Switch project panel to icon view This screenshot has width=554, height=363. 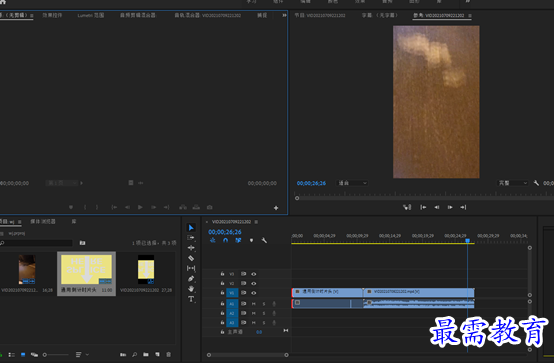coord(23,355)
